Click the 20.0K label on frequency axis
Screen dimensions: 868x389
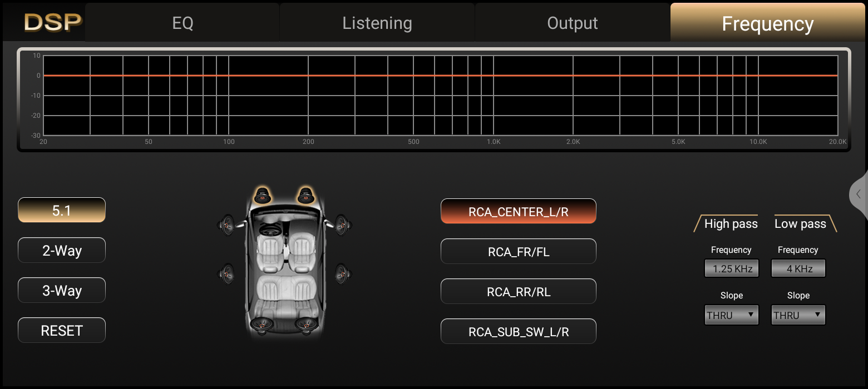coord(838,142)
